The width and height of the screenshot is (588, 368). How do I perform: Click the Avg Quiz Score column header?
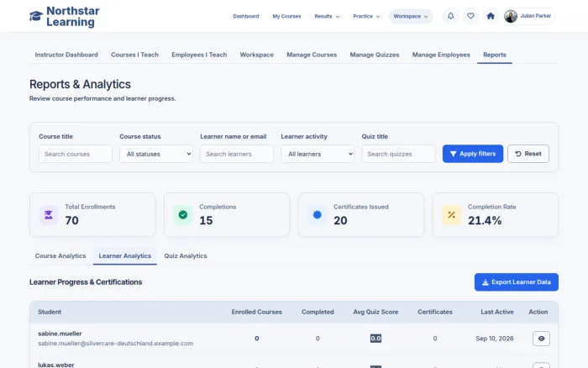(375, 312)
